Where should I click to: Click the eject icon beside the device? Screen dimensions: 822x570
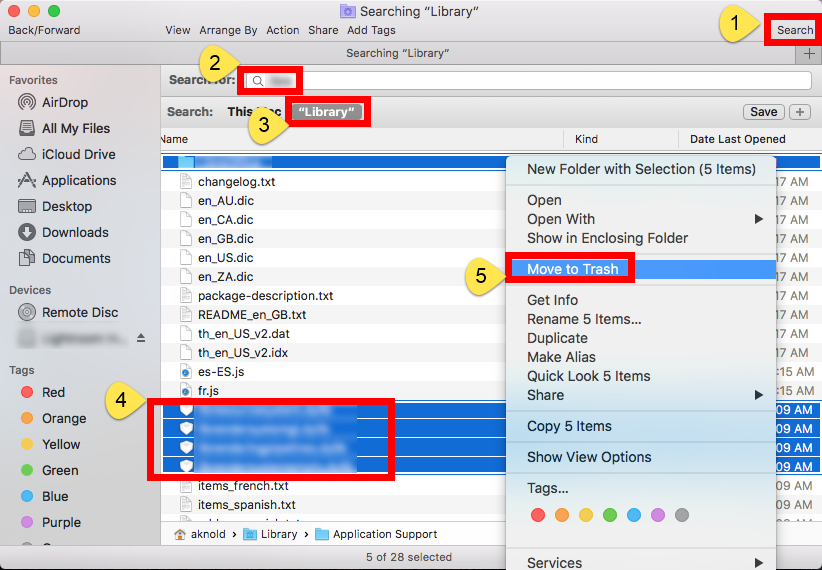[141, 337]
